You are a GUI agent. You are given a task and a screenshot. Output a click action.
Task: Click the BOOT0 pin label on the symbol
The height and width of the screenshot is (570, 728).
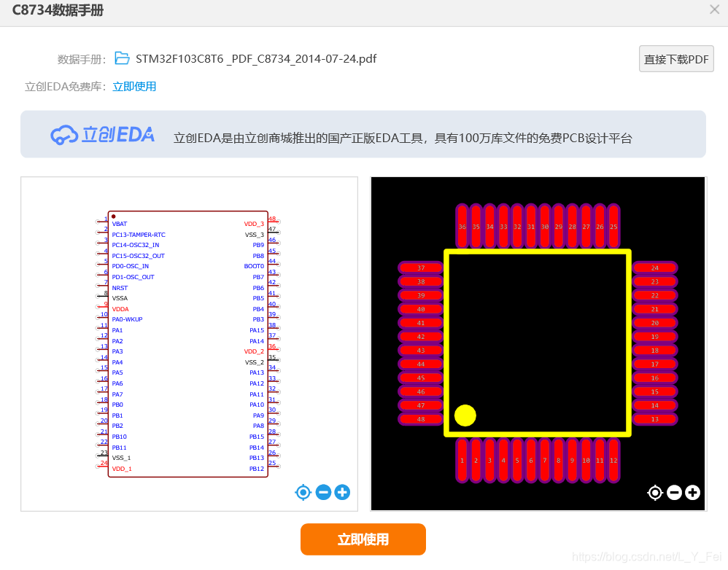255,266
